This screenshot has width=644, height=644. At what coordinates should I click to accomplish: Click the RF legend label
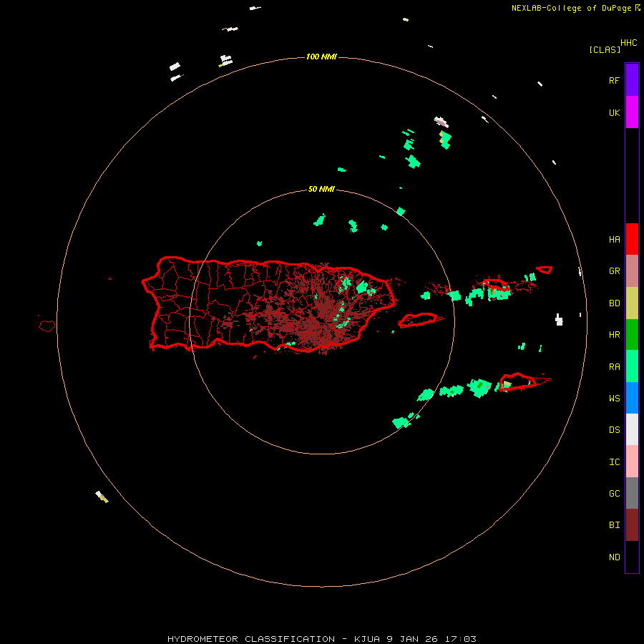coord(614,81)
